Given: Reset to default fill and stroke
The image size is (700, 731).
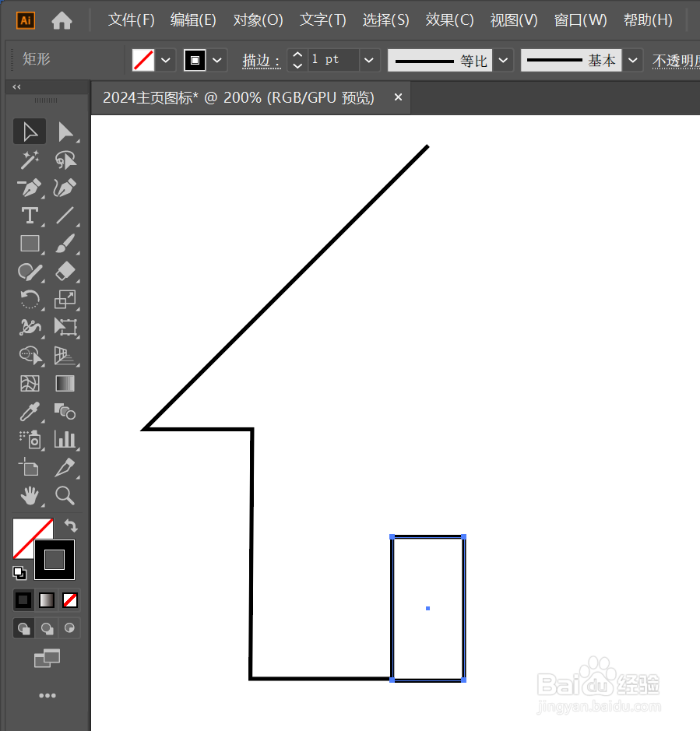Looking at the screenshot, I should coord(19,574).
